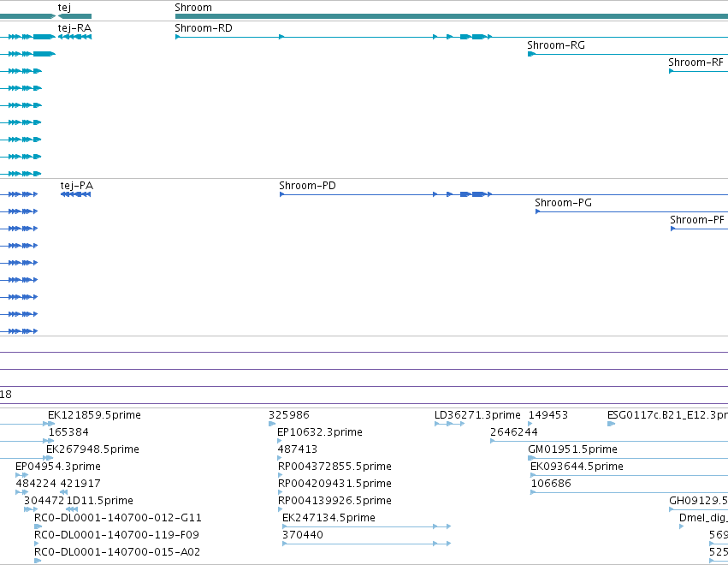The height and width of the screenshot is (565, 728).
Task: Click the 421917 feature label
Action: click(x=80, y=484)
